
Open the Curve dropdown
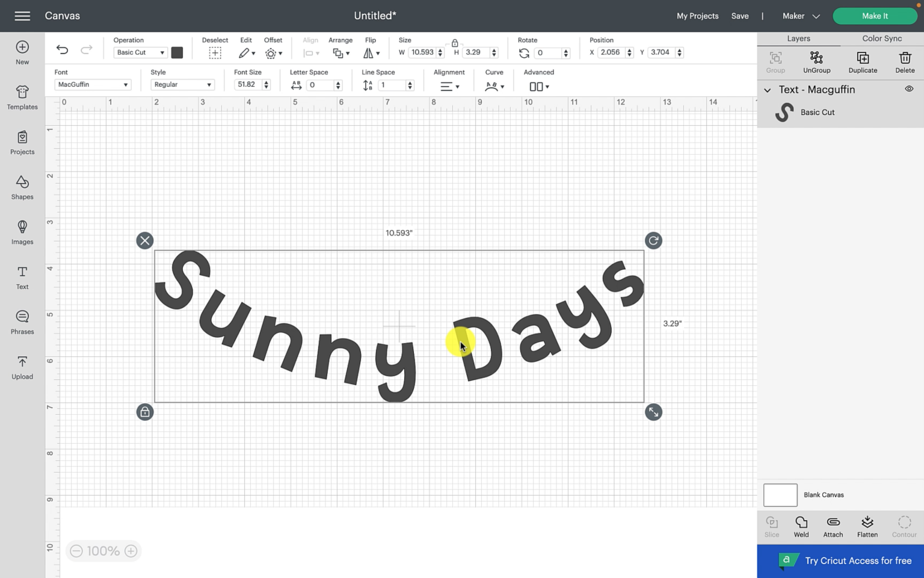tap(494, 86)
